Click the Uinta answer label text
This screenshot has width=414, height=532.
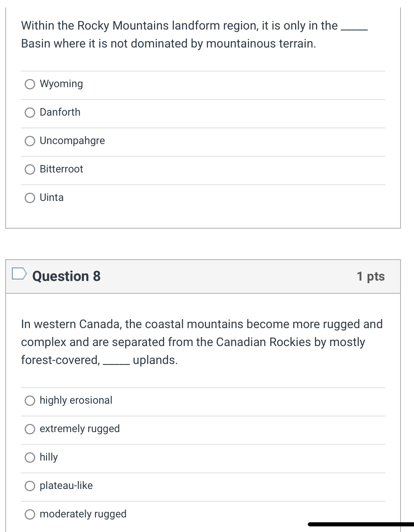[x=52, y=198]
